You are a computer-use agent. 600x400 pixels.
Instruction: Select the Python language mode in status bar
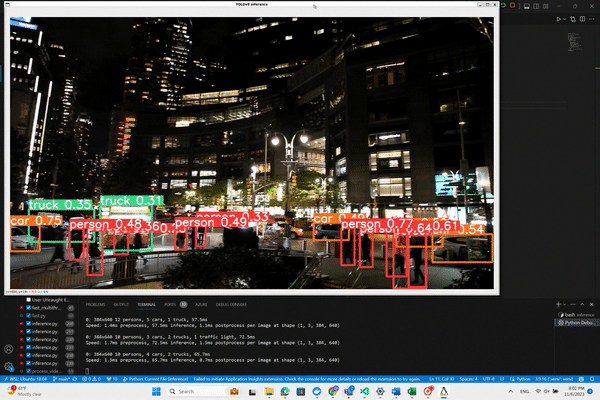point(520,379)
